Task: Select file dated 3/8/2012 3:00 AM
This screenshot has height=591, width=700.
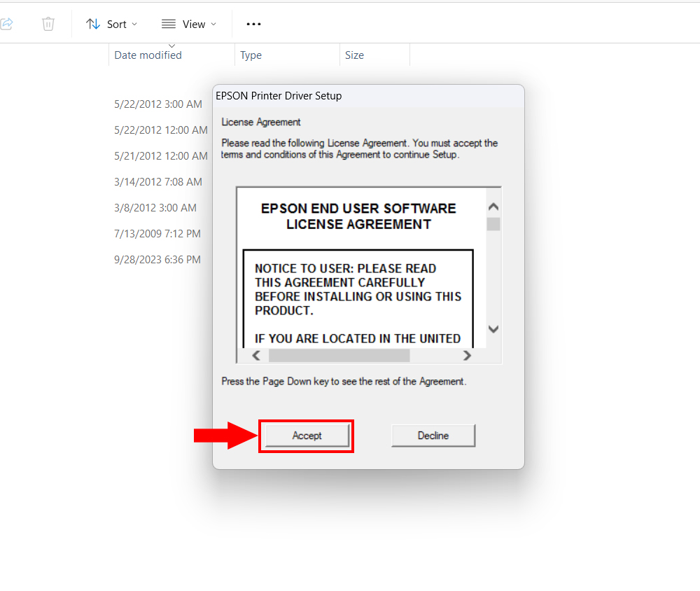Action: point(155,208)
